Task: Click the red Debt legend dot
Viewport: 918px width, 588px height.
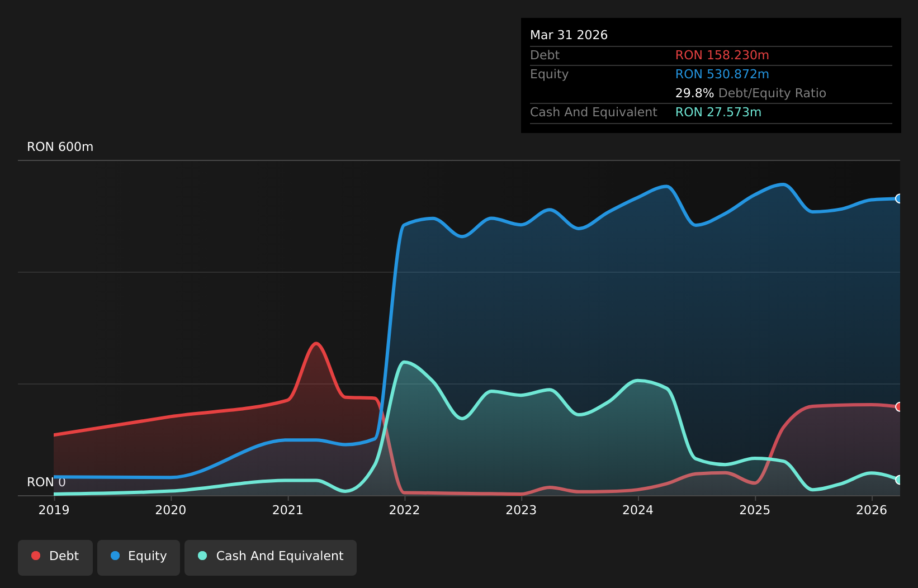Action: pyautogui.click(x=36, y=556)
